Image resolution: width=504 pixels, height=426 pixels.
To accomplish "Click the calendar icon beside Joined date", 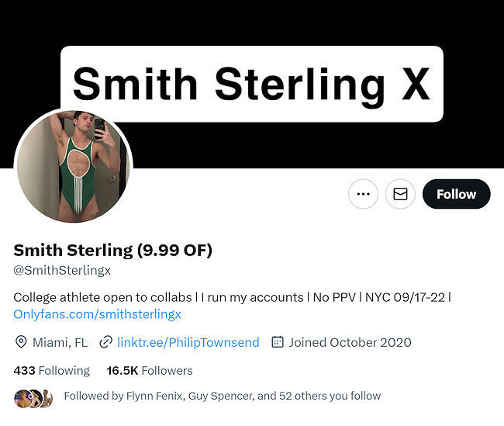I will click(277, 342).
